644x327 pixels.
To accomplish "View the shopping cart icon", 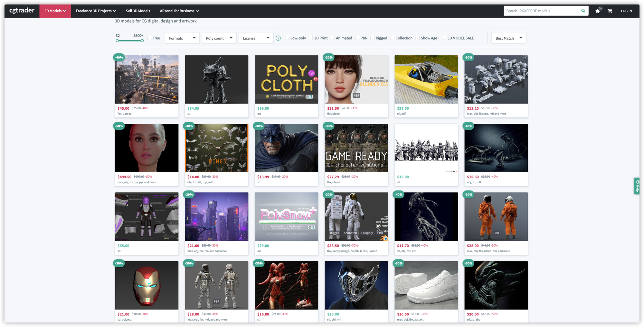I will tap(610, 11).
